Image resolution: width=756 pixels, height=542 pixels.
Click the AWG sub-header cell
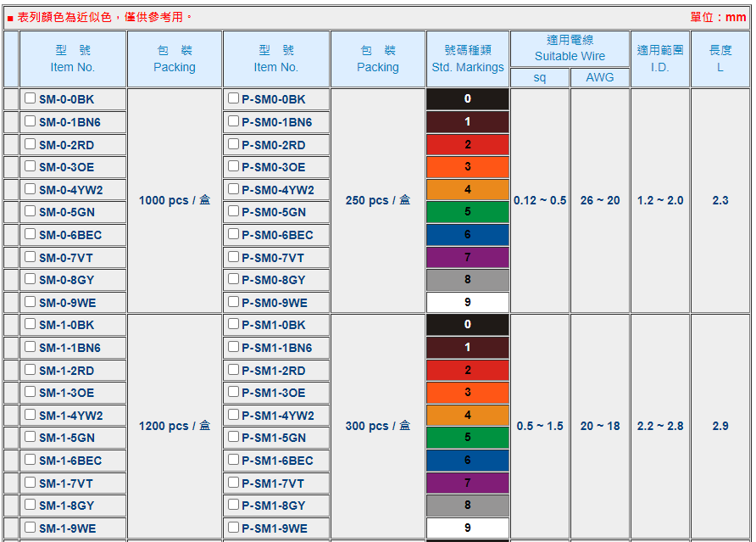click(600, 78)
